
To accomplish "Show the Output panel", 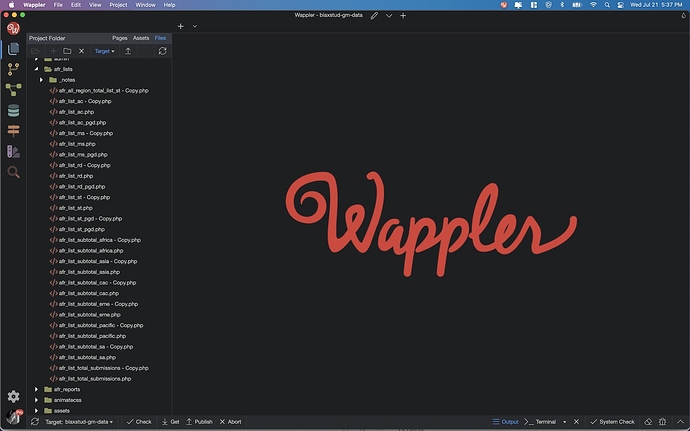I will coord(506,422).
